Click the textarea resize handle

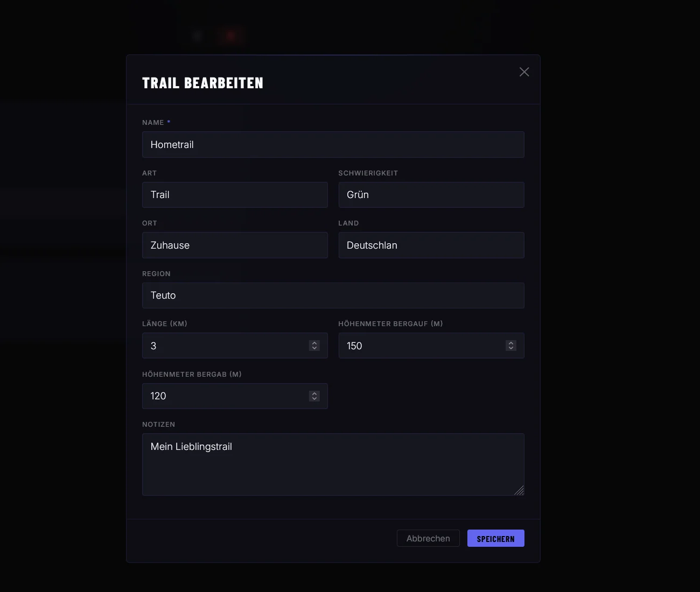click(x=520, y=491)
